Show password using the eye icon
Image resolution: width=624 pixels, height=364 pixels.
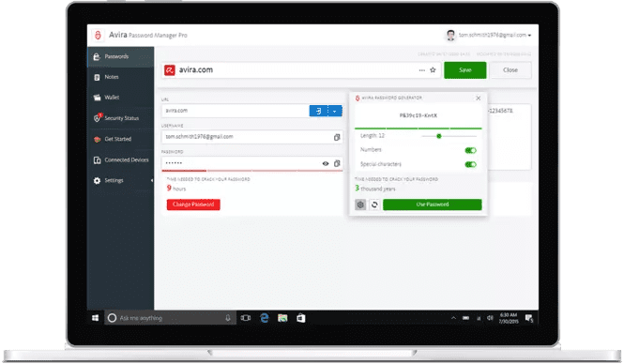326,163
